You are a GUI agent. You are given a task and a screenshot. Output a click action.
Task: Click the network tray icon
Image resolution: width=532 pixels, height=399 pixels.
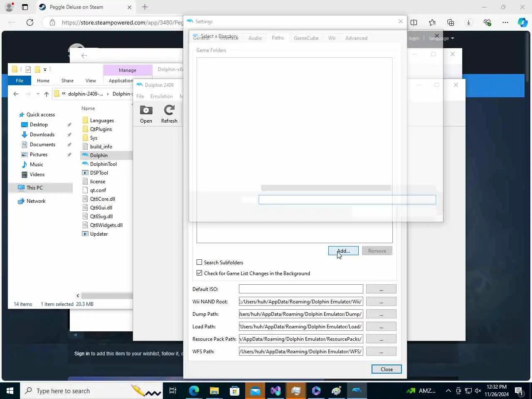point(468,391)
